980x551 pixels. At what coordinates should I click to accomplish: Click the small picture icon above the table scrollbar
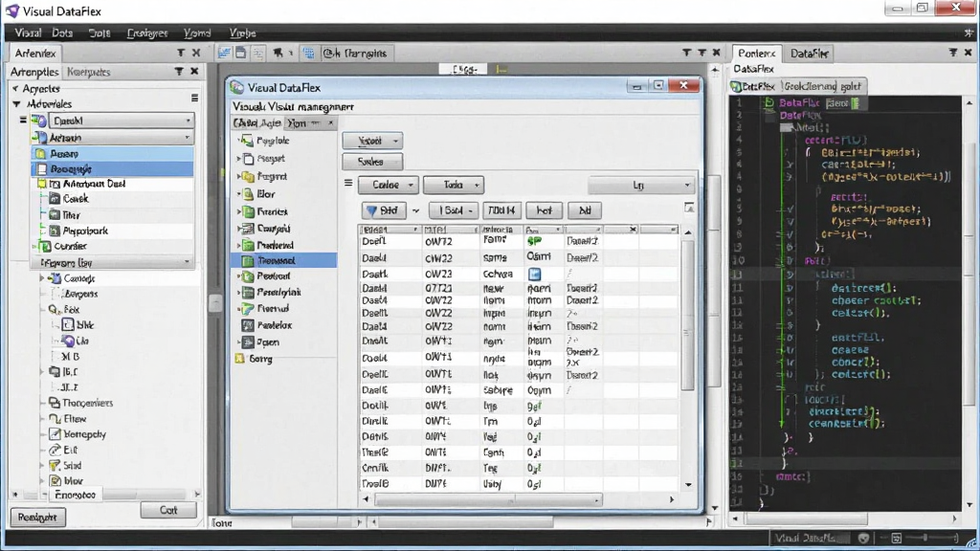point(689,208)
